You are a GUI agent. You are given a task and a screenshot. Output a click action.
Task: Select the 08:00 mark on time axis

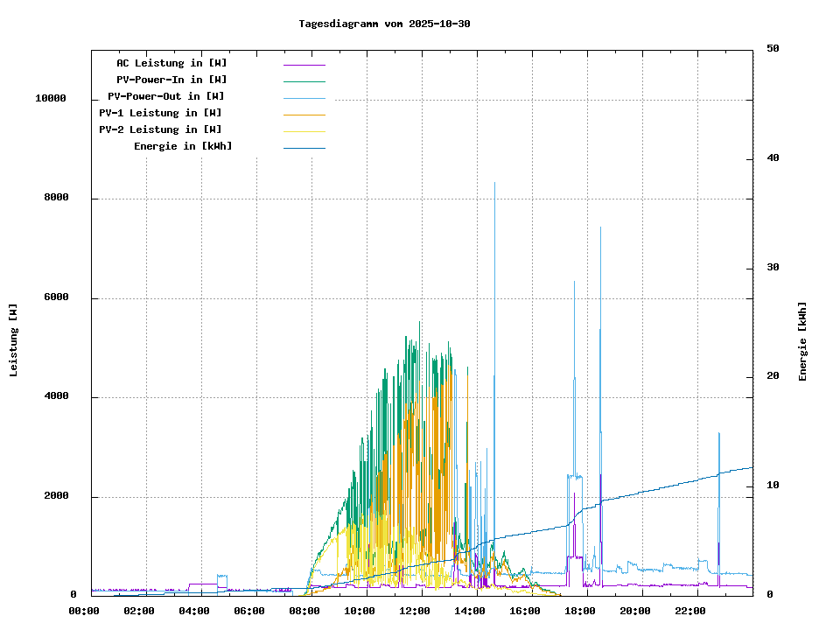pos(304,611)
